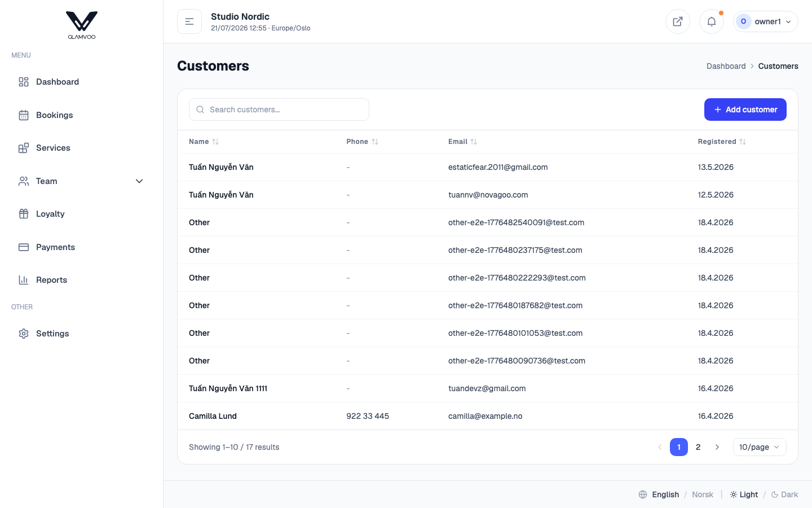Open notifications bell icon

point(712,21)
